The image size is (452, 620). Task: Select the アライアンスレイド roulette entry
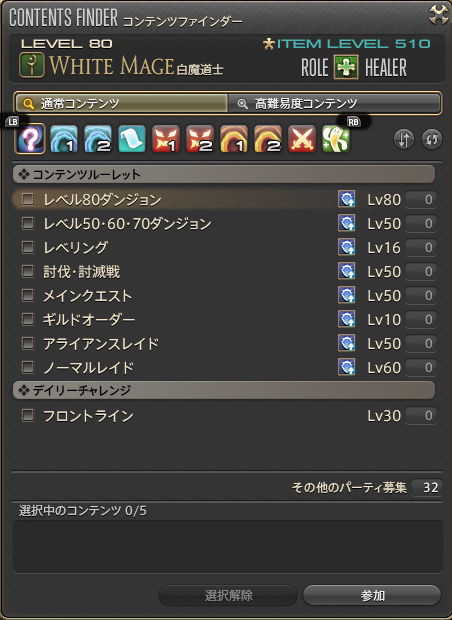[x=224, y=344]
